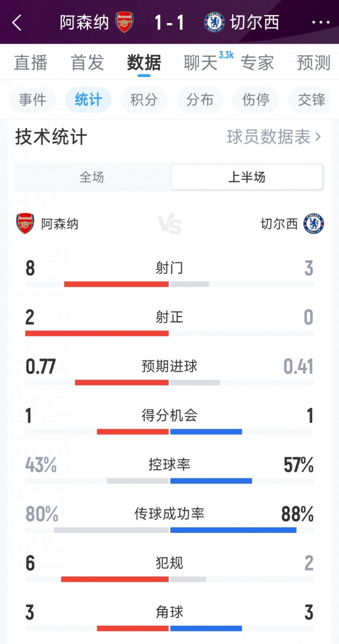Open the 首发 lineup tab
The width and height of the screenshot is (339, 644).
87,63
